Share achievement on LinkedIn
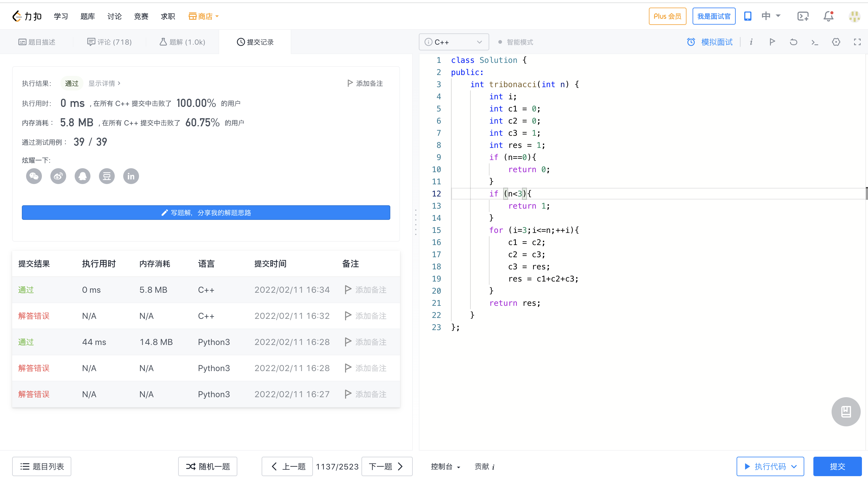Viewport: 868px width, 481px height. (x=131, y=176)
